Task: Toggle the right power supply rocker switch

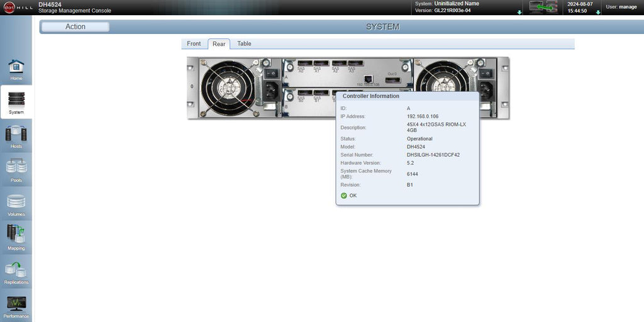Action: 486,74
